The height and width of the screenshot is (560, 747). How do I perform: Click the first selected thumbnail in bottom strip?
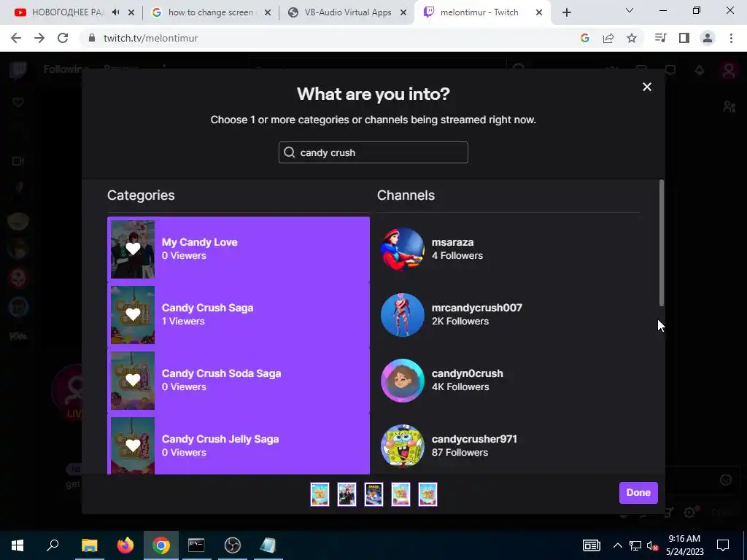(x=320, y=494)
